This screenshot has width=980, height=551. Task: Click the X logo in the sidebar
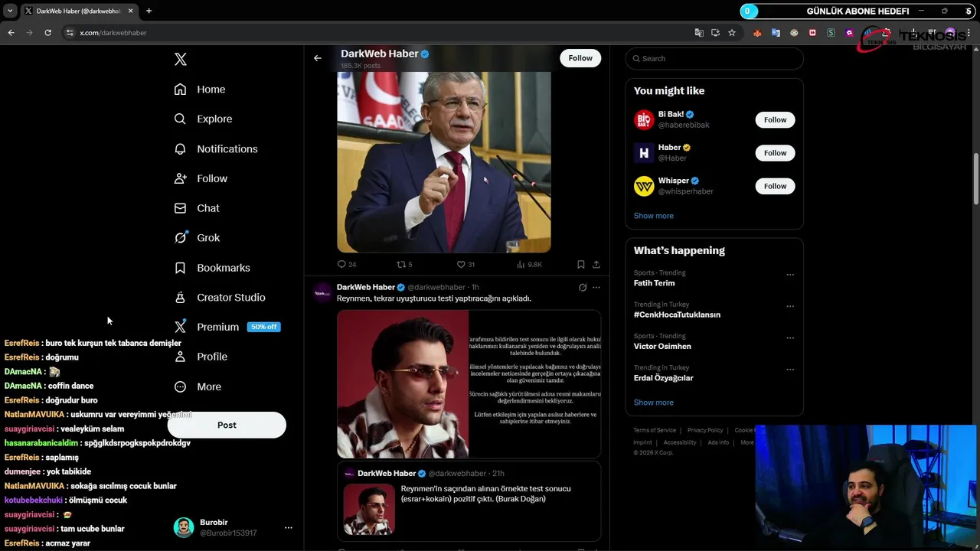(x=181, y=59)
